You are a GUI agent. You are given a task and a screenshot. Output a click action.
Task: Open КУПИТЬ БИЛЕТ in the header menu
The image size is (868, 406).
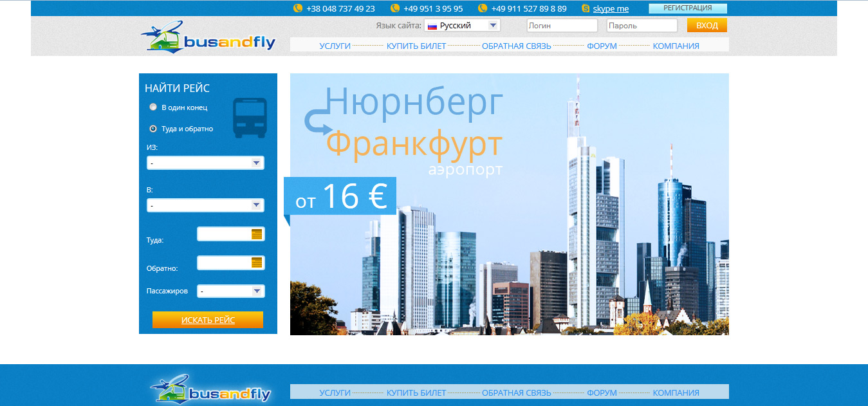(x=416, y=46)
